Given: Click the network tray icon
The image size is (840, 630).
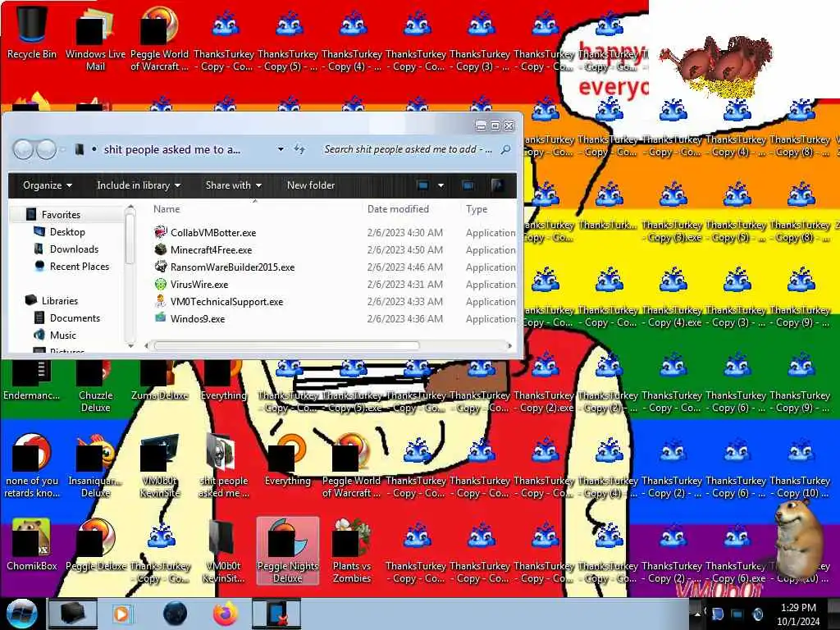Looking at the screenshot, I should (737, 614).
